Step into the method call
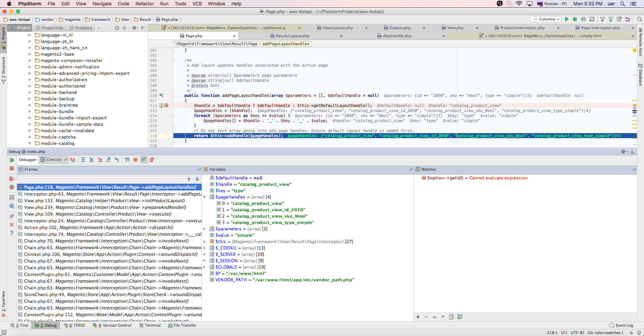This screenshot has height=336, width=644. click(x=92, y=160)
